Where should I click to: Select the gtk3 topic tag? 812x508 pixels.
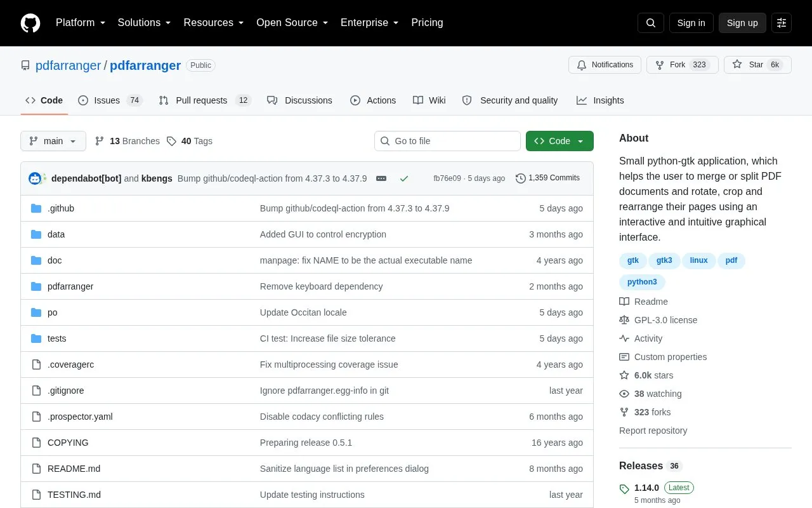coord(664,260)
